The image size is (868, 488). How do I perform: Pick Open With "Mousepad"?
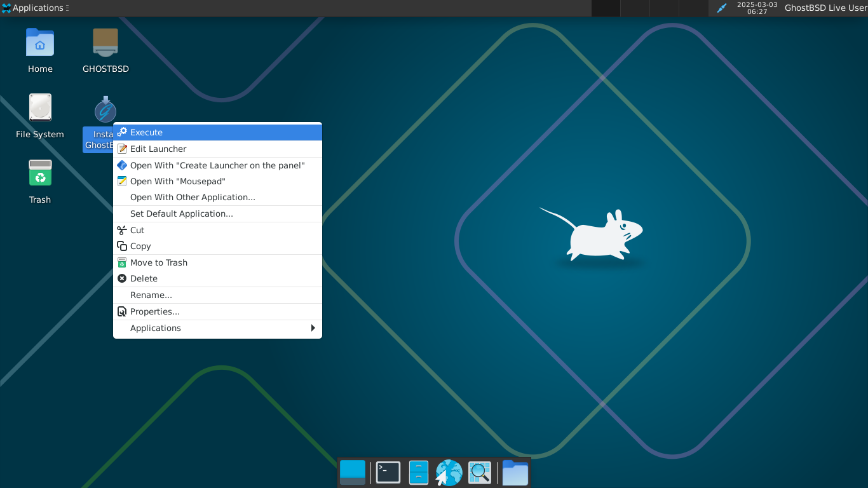pyautogui.click(x=217, y=181)
